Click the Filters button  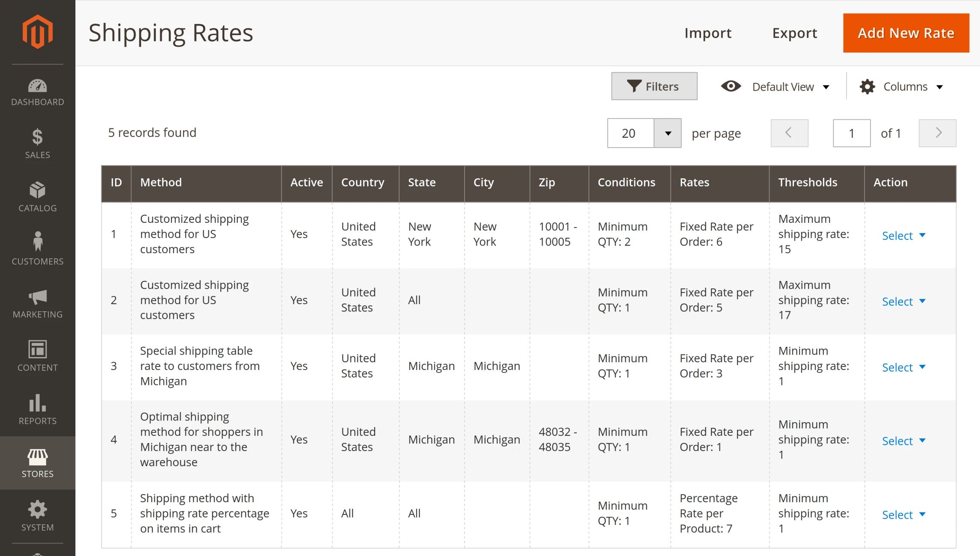654,86
